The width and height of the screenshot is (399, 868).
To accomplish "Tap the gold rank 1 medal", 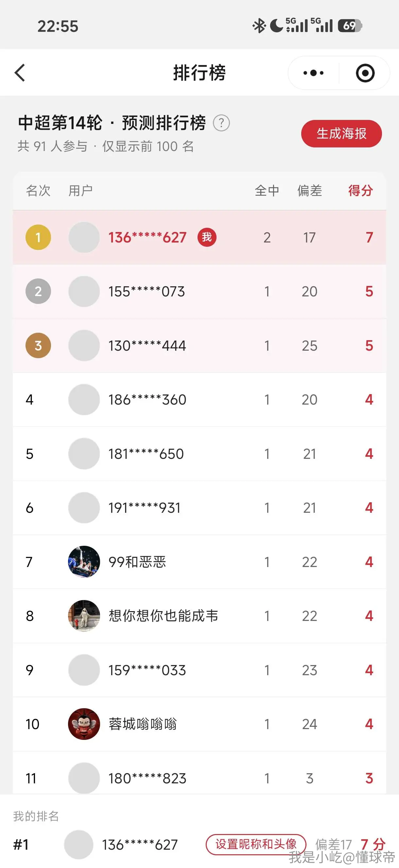I will [x=38, y=237].
